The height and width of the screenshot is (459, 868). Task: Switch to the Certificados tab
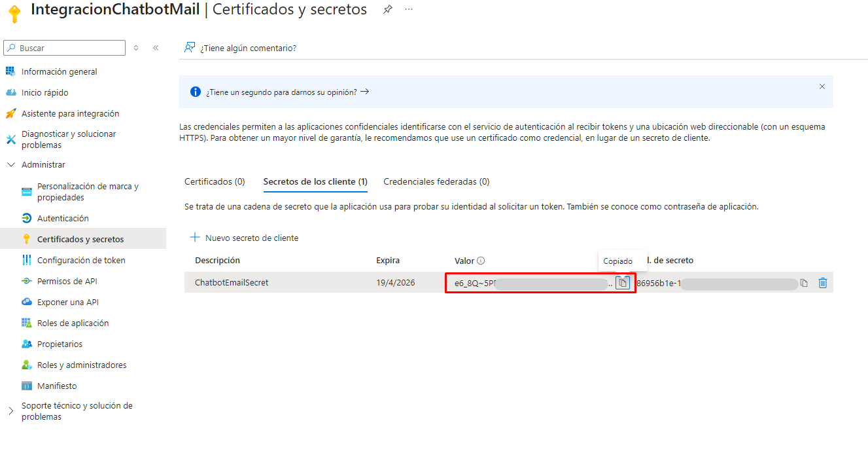tap(215, 181)
